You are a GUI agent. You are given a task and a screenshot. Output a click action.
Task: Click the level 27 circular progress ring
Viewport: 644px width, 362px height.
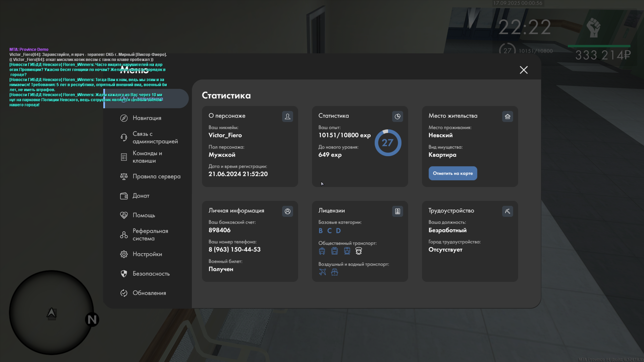[388, 143]
